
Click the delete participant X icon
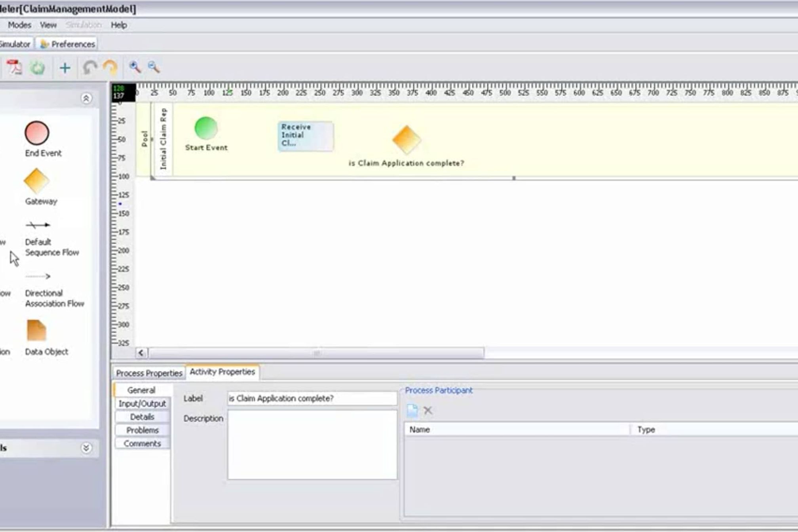click(428, 410)
